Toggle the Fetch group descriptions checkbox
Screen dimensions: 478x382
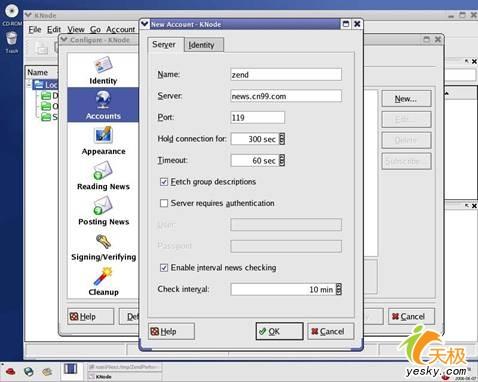pyautogui.click(x=164, y=182)
